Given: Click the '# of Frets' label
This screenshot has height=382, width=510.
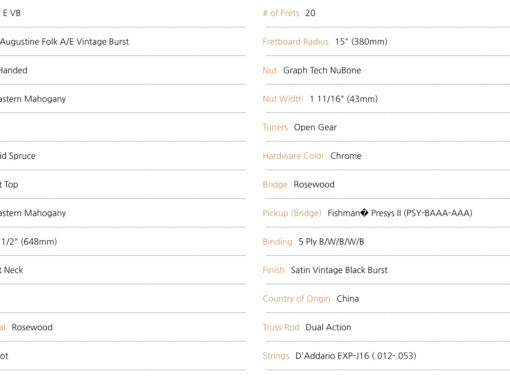Looking at the screenshot, I should pyautogui.click(x=281, y=13).
